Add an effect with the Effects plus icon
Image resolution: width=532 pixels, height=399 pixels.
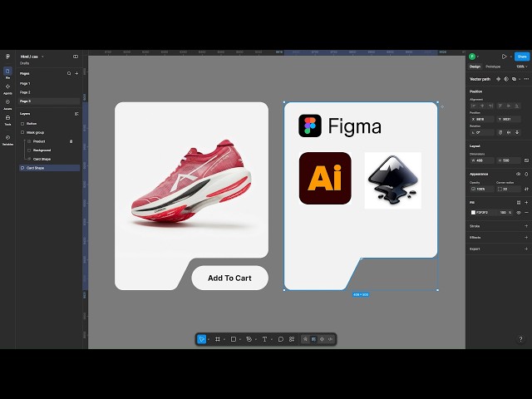(526, 238)
